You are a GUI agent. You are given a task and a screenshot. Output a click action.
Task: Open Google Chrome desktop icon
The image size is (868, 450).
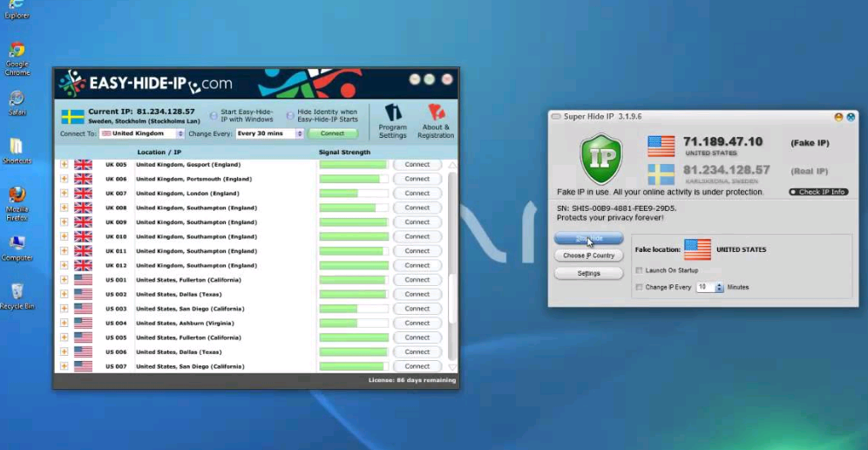tap(17, 58)
